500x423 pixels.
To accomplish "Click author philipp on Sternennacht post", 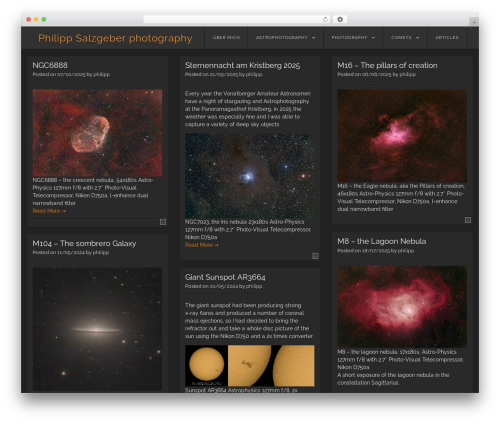I will coord(254,75).
